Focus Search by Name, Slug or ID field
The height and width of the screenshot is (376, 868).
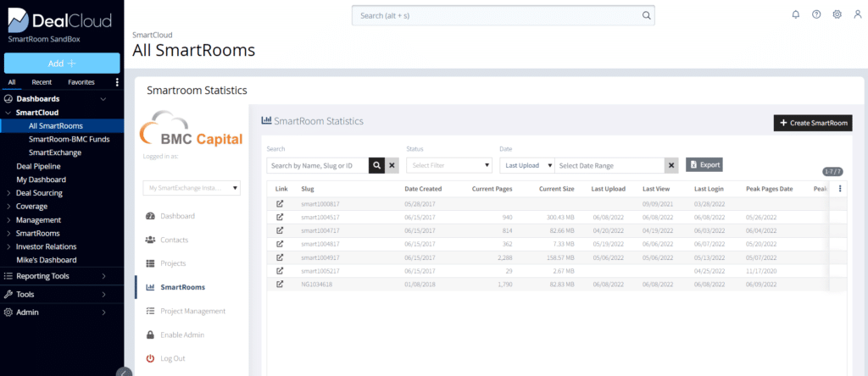click(318, 165)
